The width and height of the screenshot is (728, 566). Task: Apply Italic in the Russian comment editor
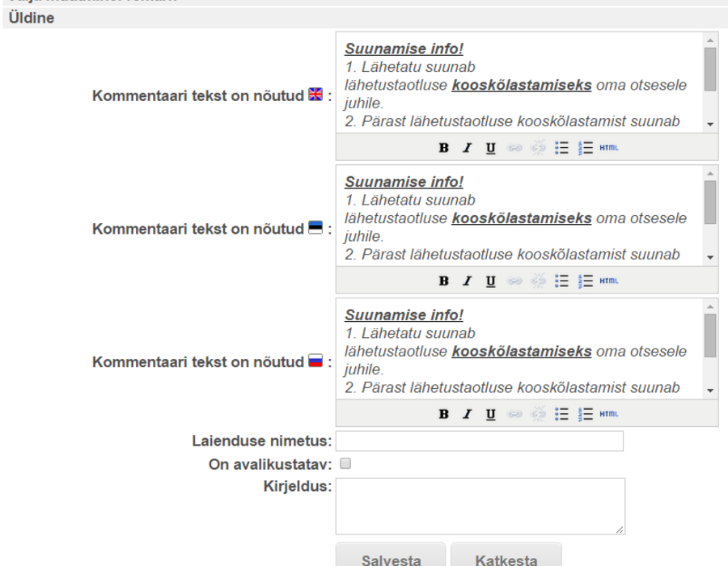pyautogui.click(x=467, y=414)
